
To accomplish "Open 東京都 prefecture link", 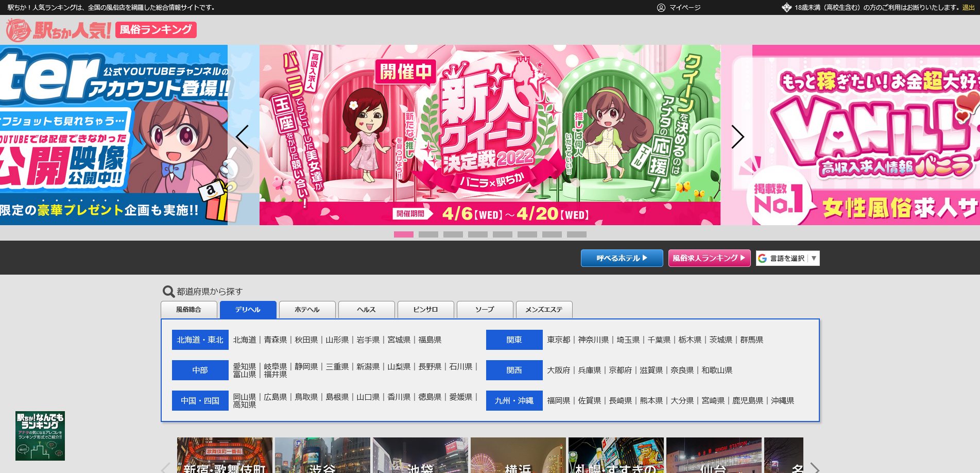I will (x=559, y=340).
